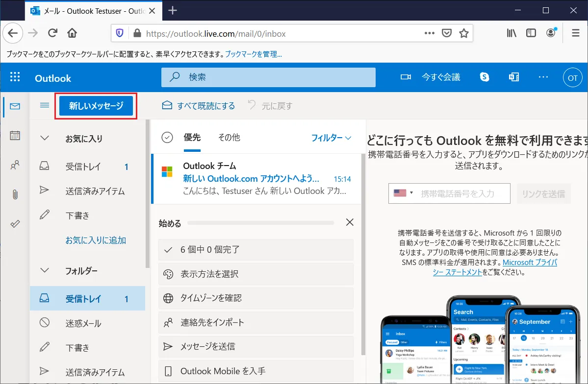Image resolution: width=588 pixels, height=384 pixels.
Task: Click 連絡先をインポート item
Action: pos(256,323)
